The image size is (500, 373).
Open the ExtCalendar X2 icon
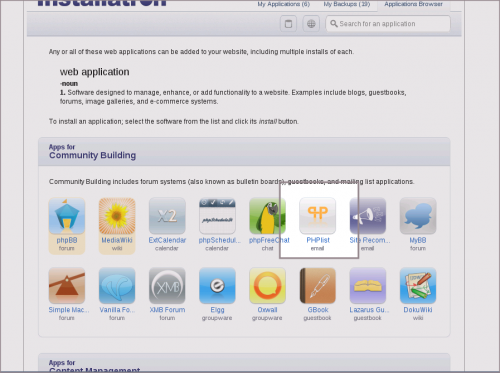pyautogui.click(x=167, y=216)
